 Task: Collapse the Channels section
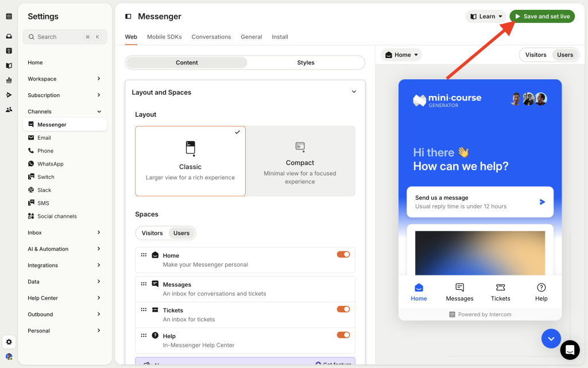tap(65, 112)
